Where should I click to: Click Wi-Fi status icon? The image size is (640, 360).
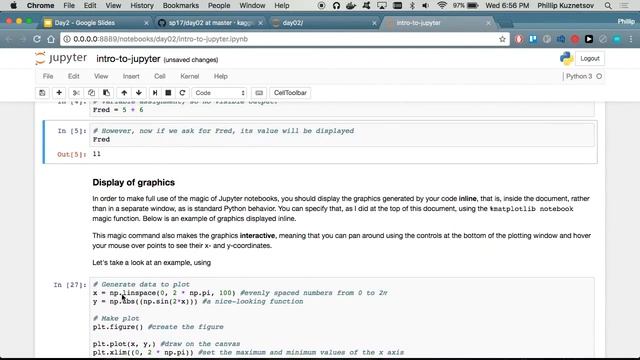click(442, 6)
